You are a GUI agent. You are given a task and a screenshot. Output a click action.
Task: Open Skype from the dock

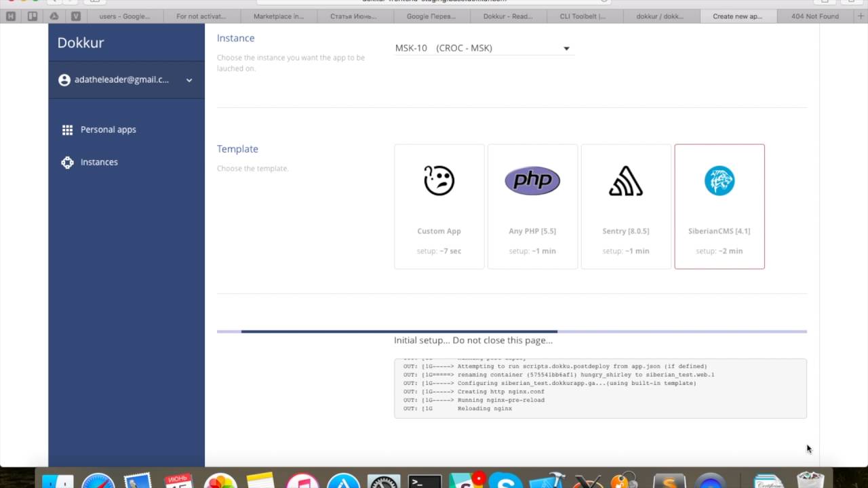(505, 480)
